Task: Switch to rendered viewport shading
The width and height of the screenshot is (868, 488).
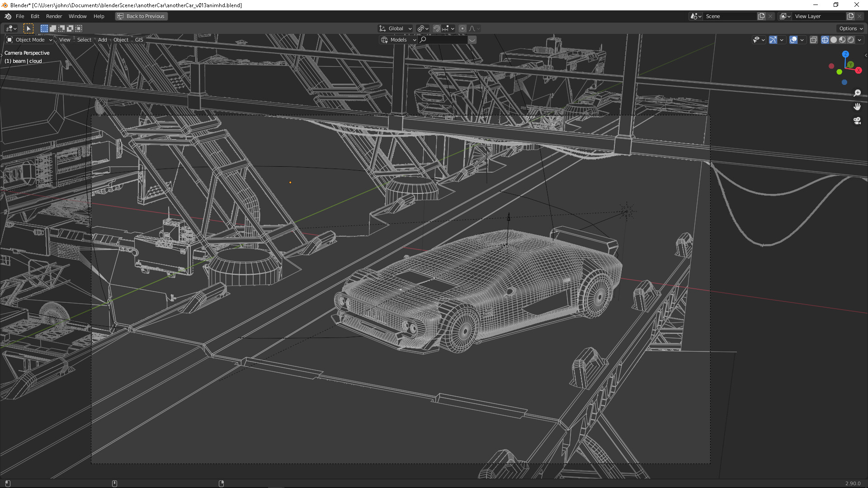Action: [x=851, y=40]
